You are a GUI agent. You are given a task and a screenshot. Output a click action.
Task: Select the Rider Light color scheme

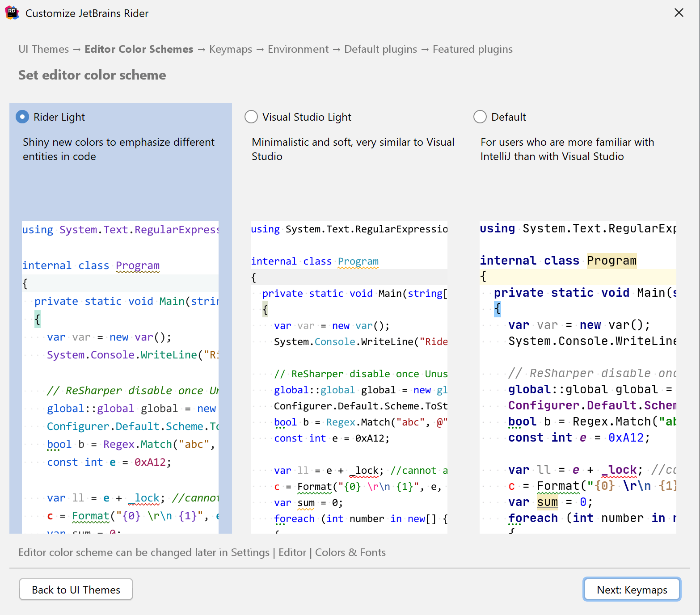click(22, 117)
